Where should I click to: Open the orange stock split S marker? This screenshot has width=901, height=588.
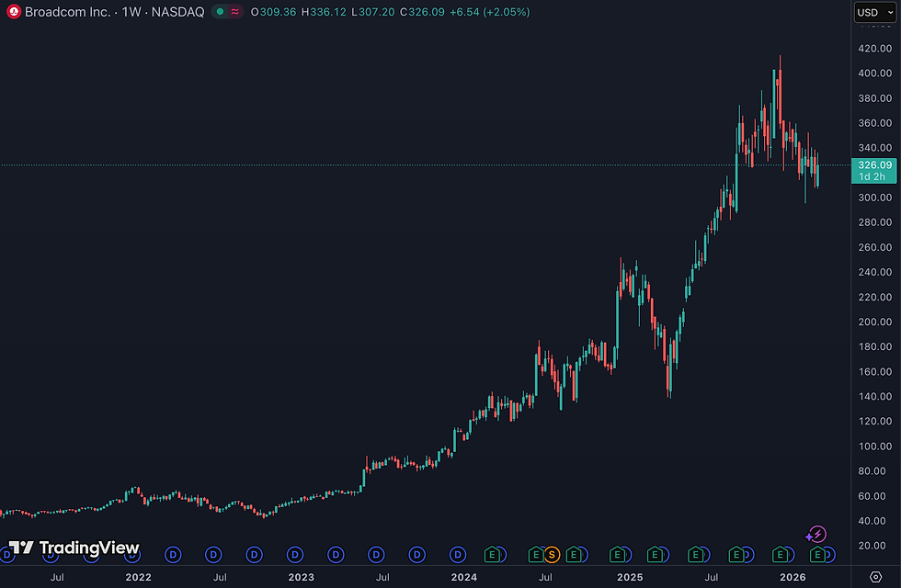click(x=552, y=555)
